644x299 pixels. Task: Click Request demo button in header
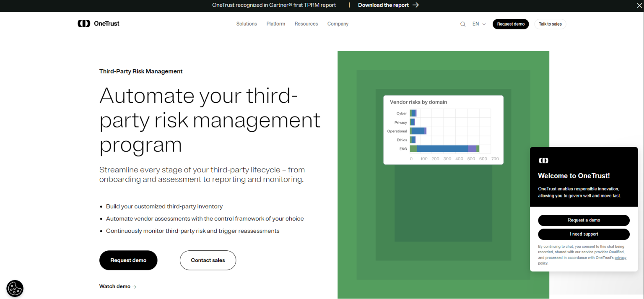[511, 24]
